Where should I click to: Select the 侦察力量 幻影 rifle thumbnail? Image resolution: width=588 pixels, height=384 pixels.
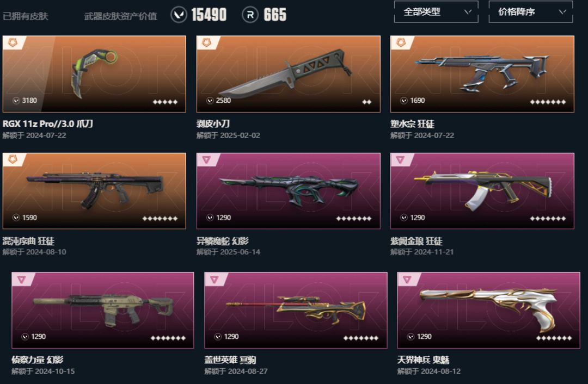coord(103,310)
